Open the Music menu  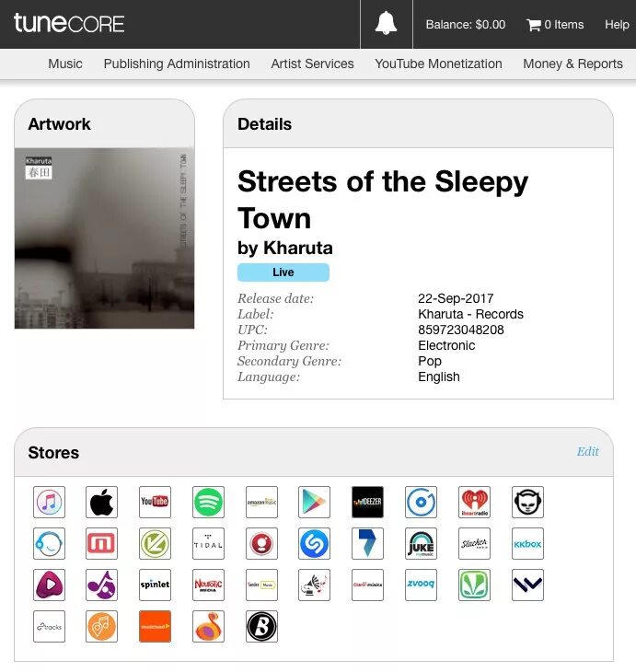(x=65, y=64)
